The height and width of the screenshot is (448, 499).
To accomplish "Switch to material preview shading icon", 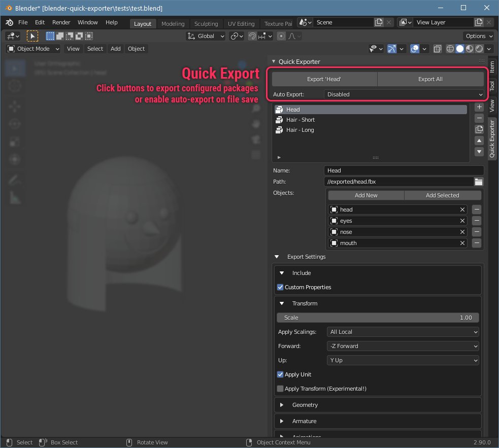I will coord(470,49).
